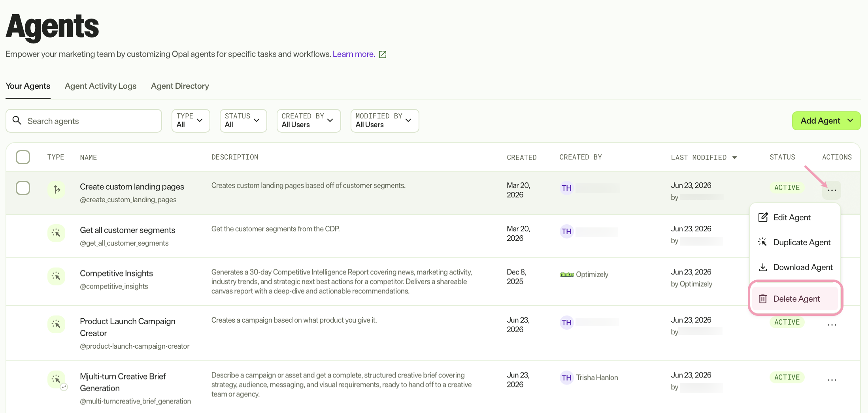Click type icon for Product Launch Campaign Creator
Viewport: 868px width, 413px height.
57,324
